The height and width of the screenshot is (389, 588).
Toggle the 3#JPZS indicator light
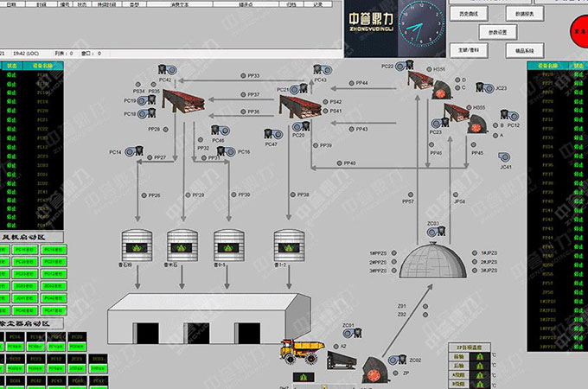click(473, 271)
